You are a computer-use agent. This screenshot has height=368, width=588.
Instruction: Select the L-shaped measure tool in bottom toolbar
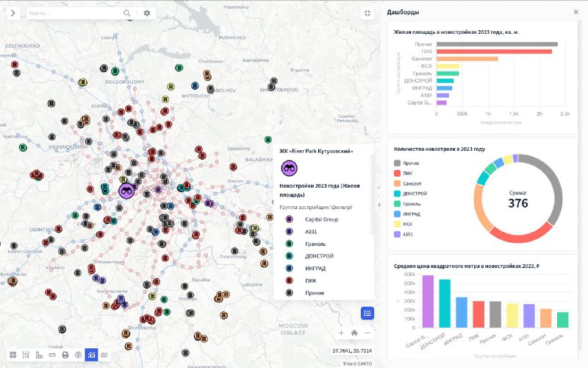(39, 355)
